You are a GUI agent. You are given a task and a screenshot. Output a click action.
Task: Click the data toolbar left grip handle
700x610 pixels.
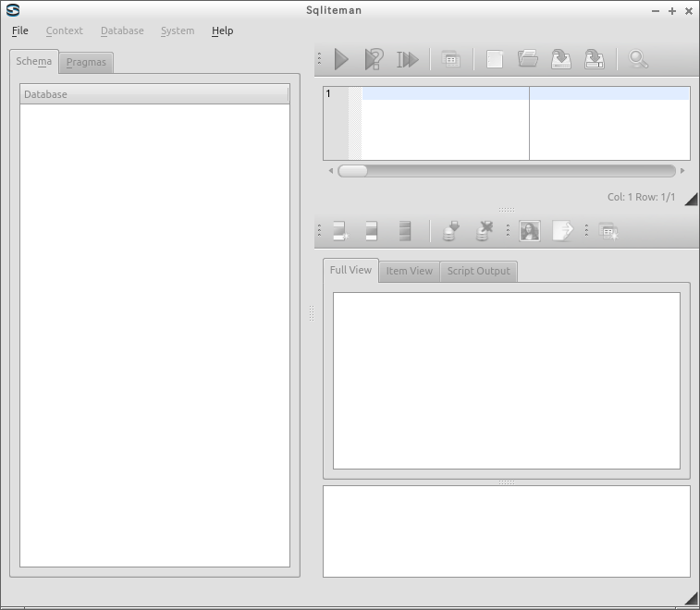click(319, 231)
